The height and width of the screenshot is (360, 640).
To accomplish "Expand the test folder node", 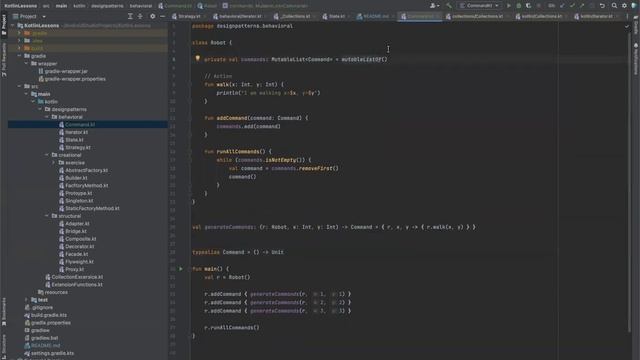I will click(x=27, y=300).
